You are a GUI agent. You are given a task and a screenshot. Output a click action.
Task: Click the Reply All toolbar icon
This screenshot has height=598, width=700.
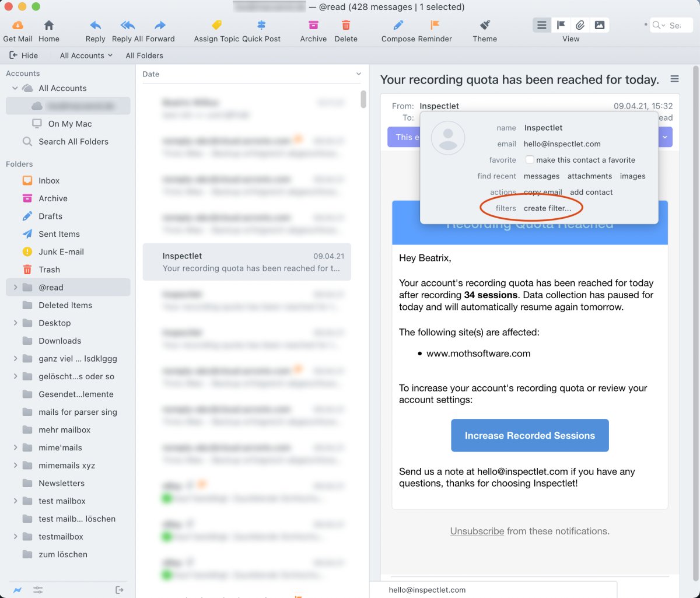tap(127, 25)
